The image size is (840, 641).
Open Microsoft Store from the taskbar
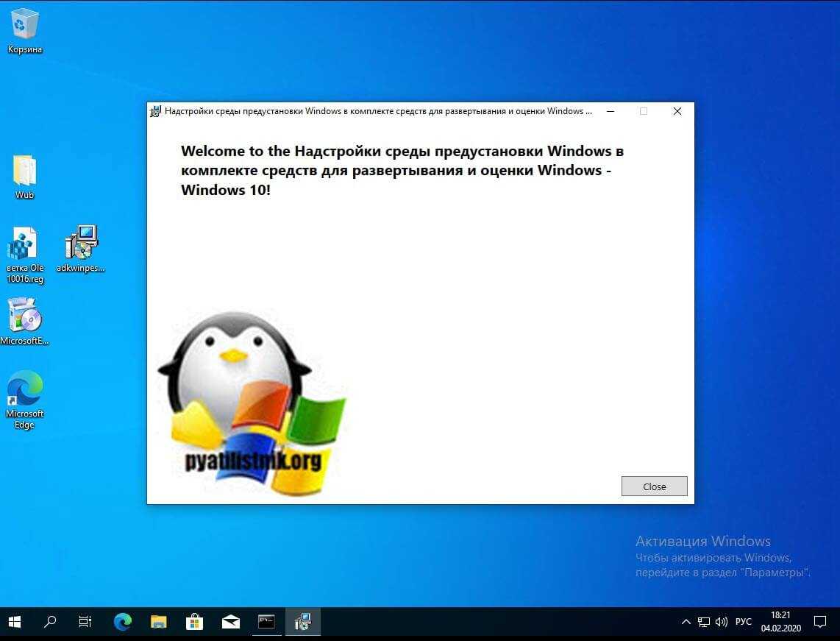tap(194, 623)
